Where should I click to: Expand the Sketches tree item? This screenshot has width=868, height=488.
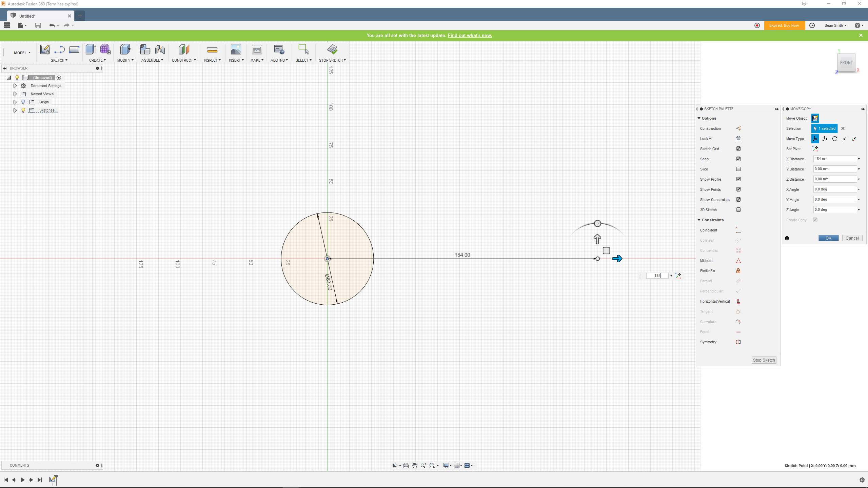coord(15,110)
